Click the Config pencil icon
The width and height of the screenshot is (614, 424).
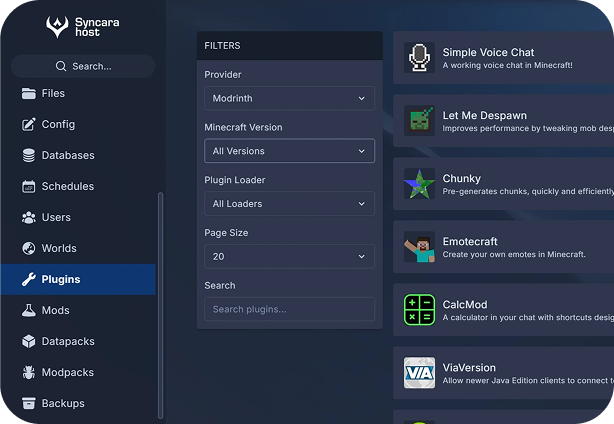29,124
